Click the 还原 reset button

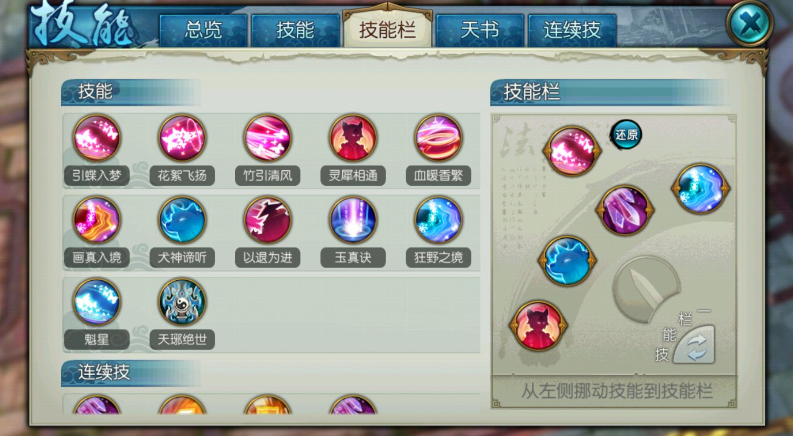point(626,135)
